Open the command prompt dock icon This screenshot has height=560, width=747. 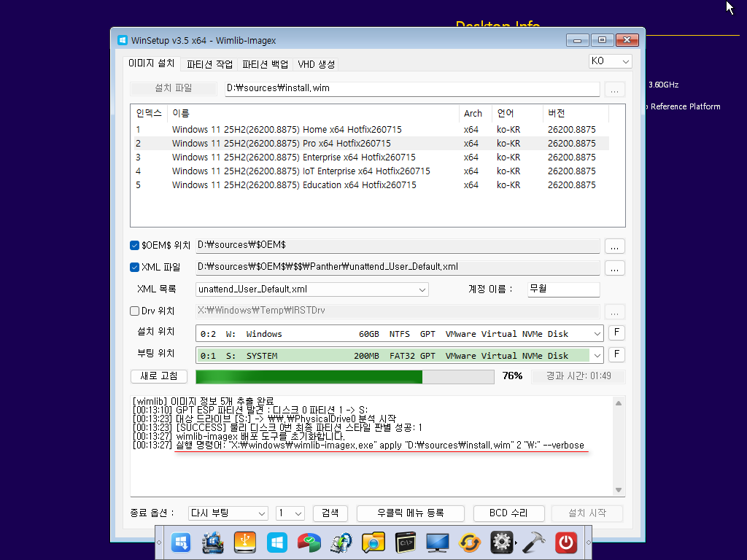(406, 542)
